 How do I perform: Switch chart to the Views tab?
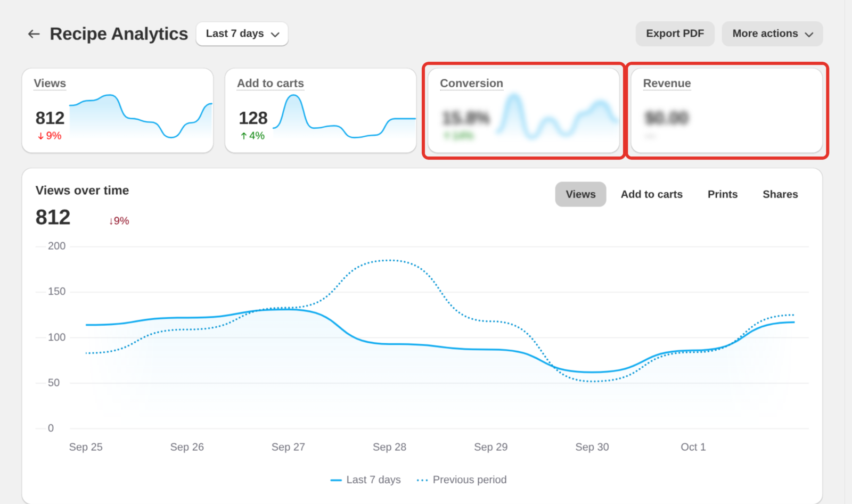pos(580,194)
